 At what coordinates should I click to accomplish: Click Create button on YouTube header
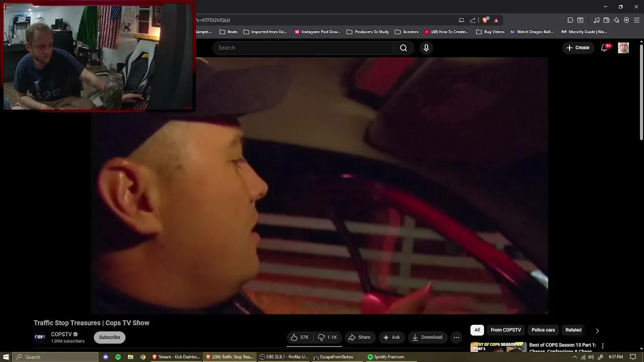[x=578, y=48]
